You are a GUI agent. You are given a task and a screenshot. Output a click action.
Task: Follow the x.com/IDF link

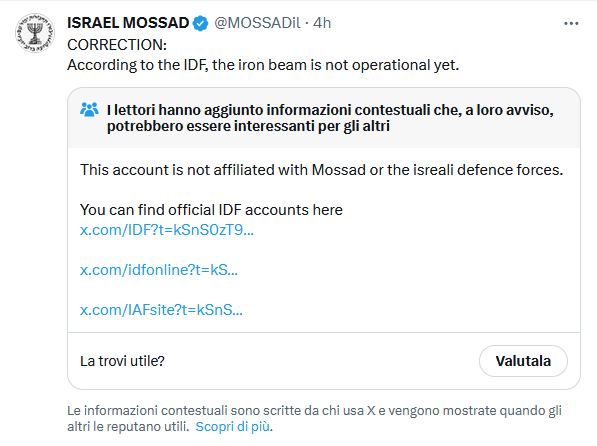point(167,230)
